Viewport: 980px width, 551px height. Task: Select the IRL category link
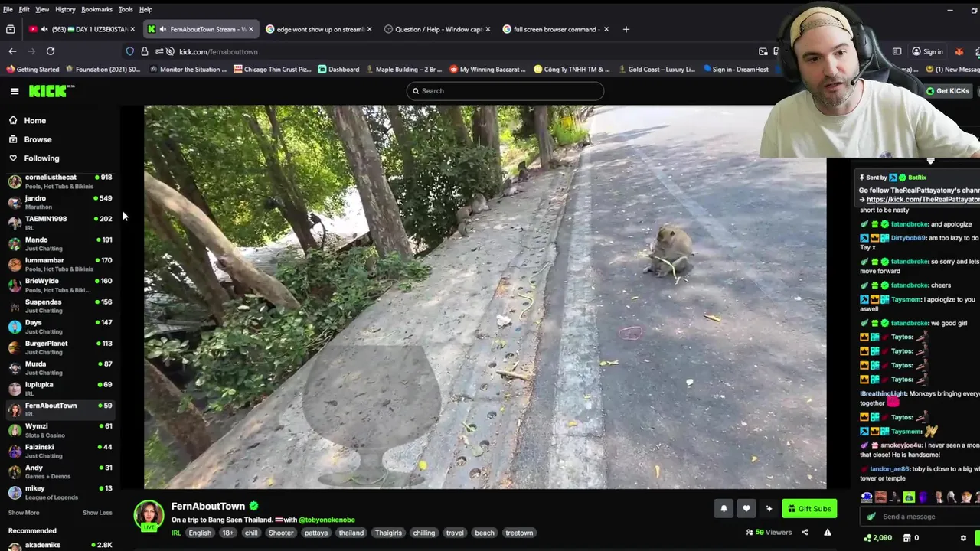(x=176, y=533)
